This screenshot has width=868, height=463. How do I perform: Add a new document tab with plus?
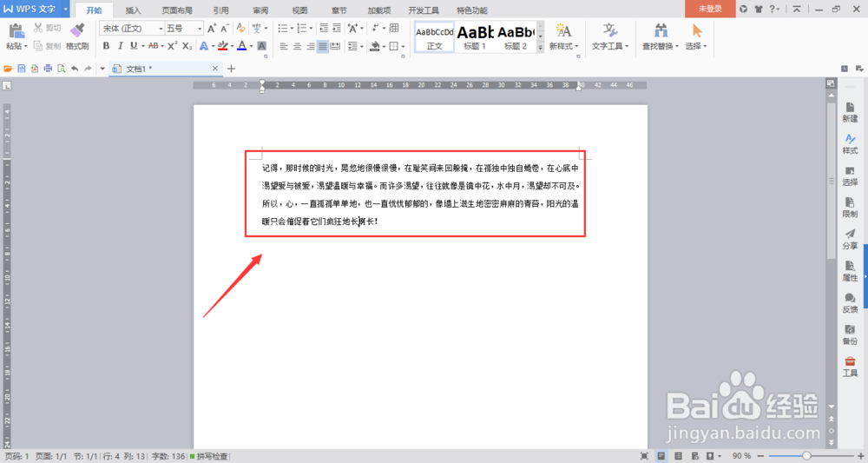[232, 69]
